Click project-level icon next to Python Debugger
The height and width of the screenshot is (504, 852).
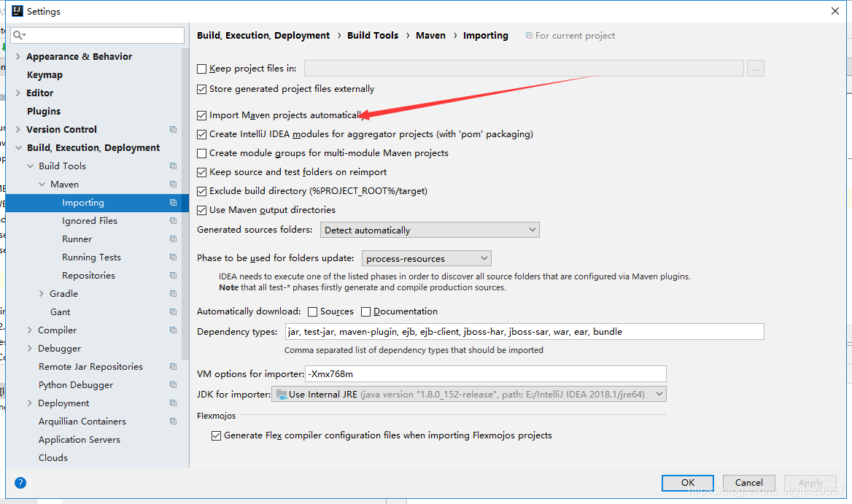[x=174, y=384]
